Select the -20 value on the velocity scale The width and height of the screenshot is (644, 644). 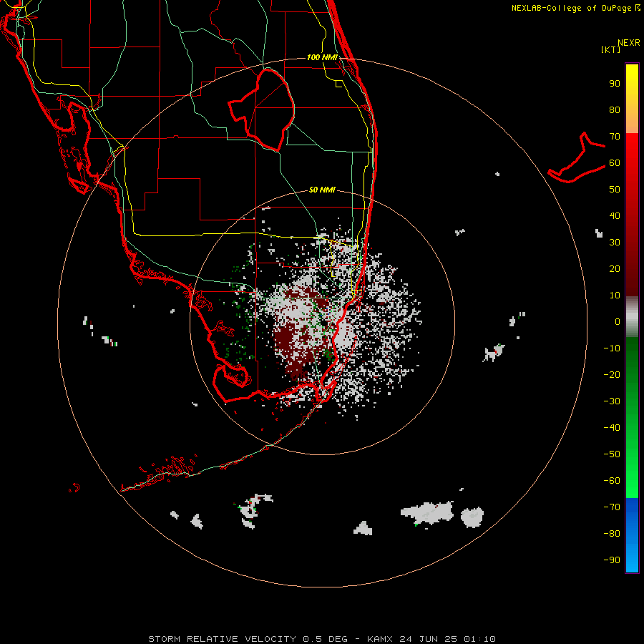coord(612,374)
